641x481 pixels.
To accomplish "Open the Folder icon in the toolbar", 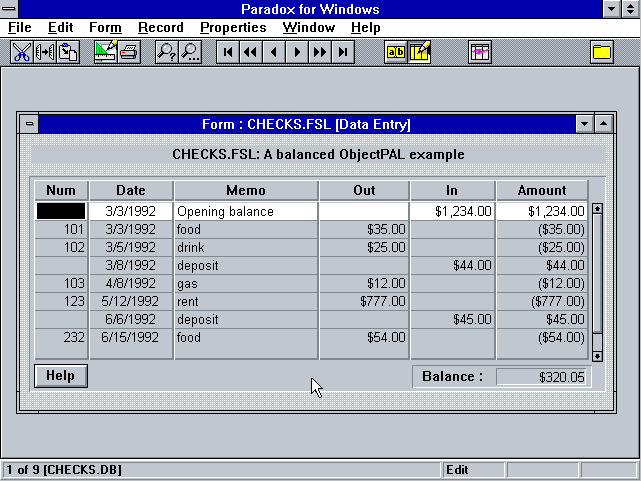I will coord(602,52).
